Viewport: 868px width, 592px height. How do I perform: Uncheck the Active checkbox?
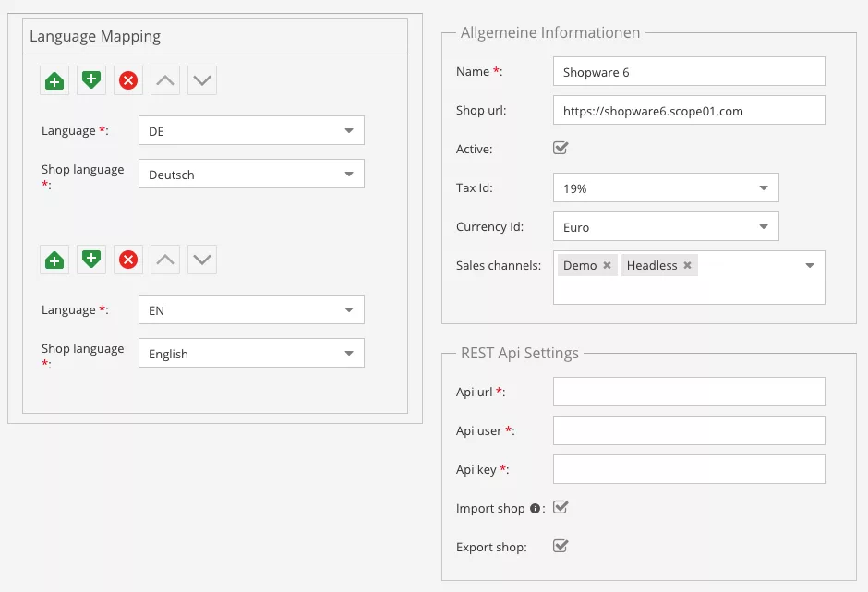tap(560, 148)
